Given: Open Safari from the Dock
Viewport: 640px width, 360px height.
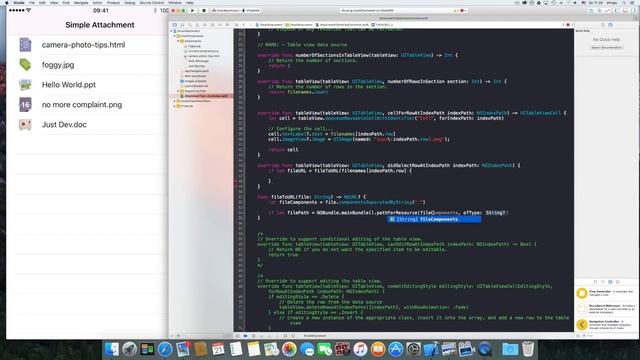Looking at the screenshot, I should tap(165, 349).
